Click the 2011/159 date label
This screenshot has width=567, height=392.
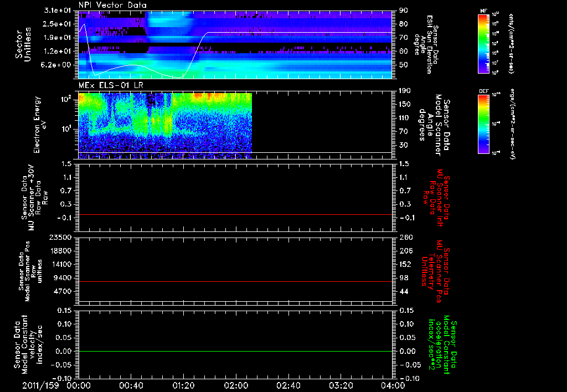coord(40,385)
